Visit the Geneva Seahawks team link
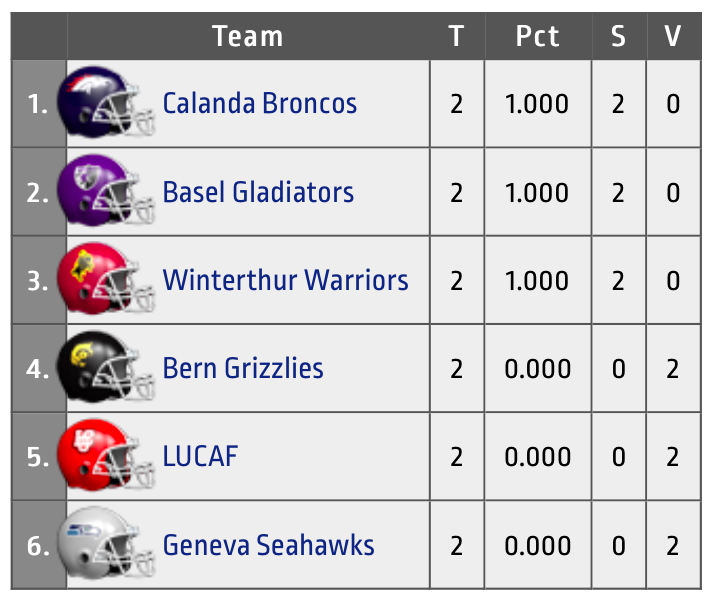Viewport: 716px width, 607px height. pos(268,545)
